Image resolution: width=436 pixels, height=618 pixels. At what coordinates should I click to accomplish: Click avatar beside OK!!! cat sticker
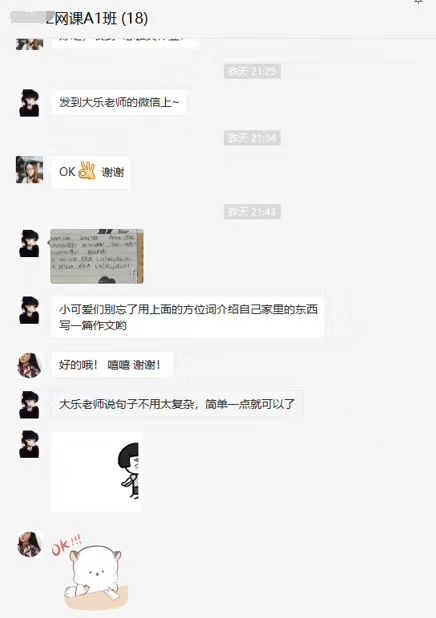click(30, 544)
